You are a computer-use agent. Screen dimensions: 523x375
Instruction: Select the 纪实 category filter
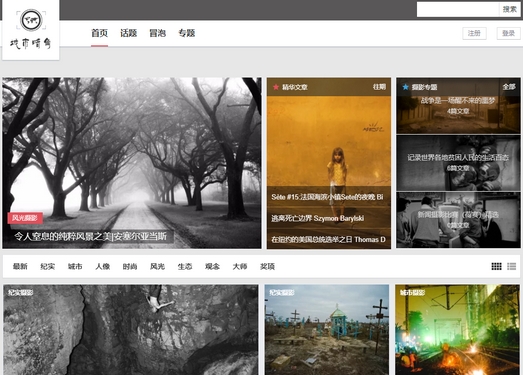47,266
